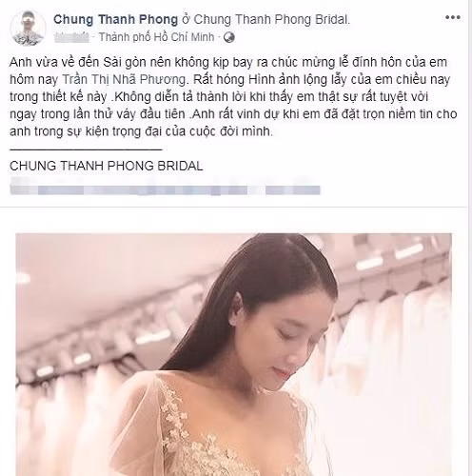Click the post paragraph starting "Anh vừa về"
Image resolution: width=472 pixels, height=476 pixels.
tap(233, 96)
